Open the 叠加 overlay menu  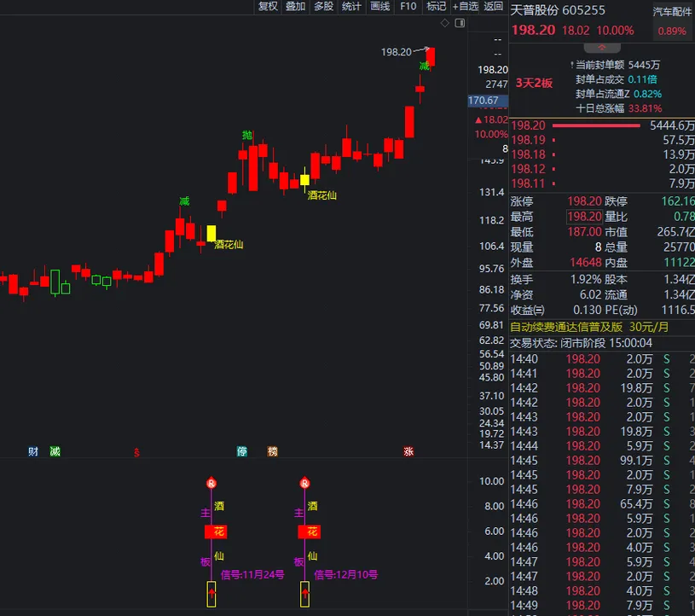[295, 7]
